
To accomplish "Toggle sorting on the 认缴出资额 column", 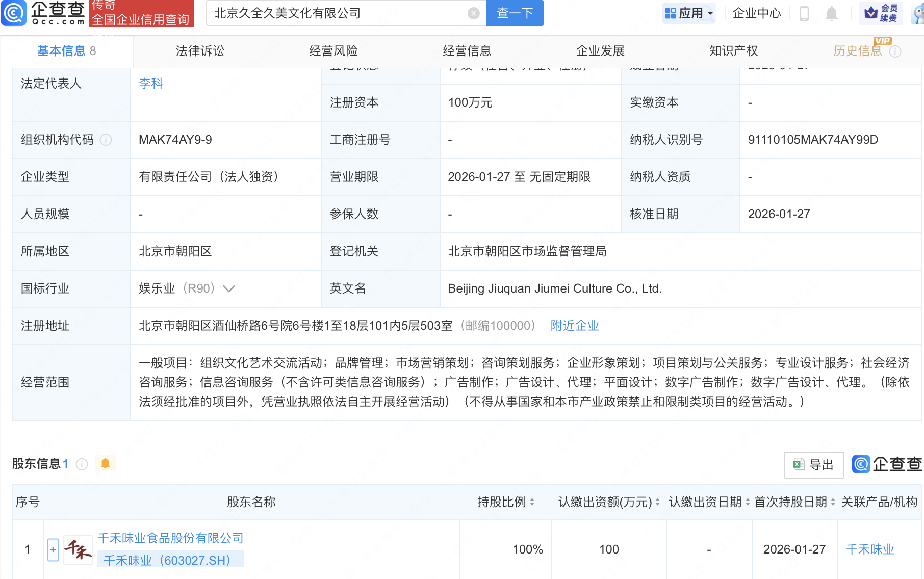I will click(658, 502).
